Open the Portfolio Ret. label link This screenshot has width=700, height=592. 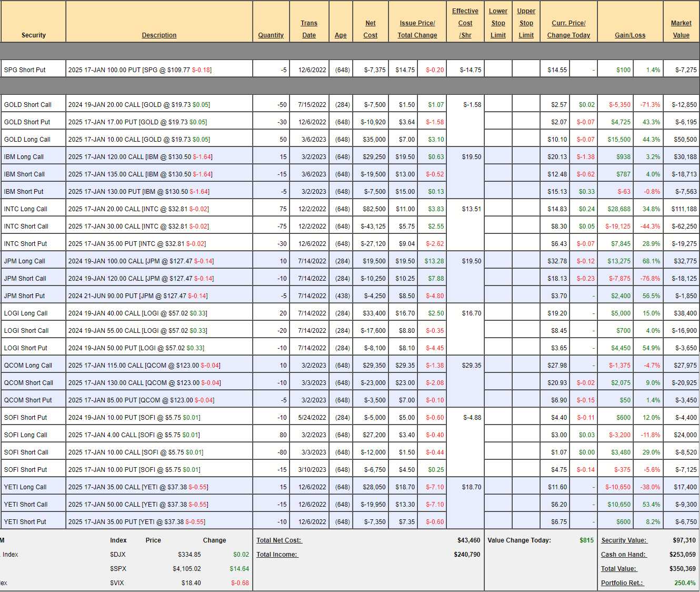(x=622, y=583)
